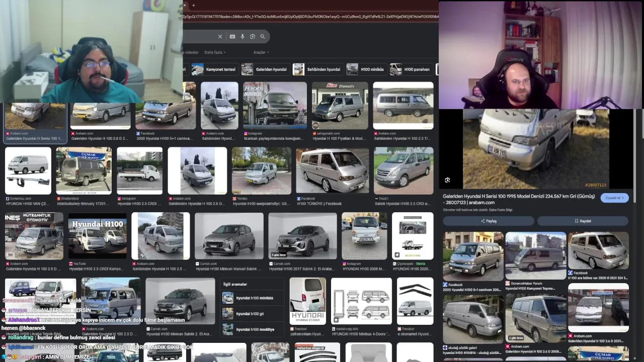Open Shutterstock Istanbulturkey-february thumbnail

point(84,170)
